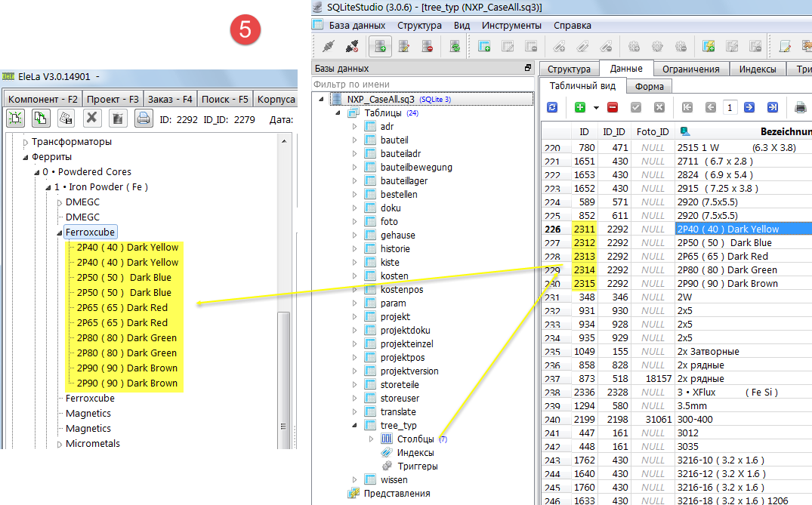
Task: Open the База данных menu
Action: (x=357, y=26)
